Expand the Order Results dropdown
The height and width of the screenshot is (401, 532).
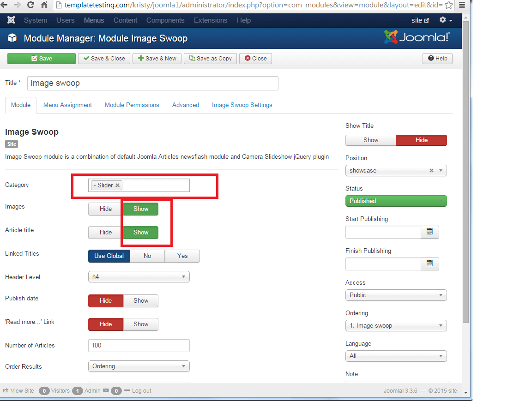coord(139,366)
